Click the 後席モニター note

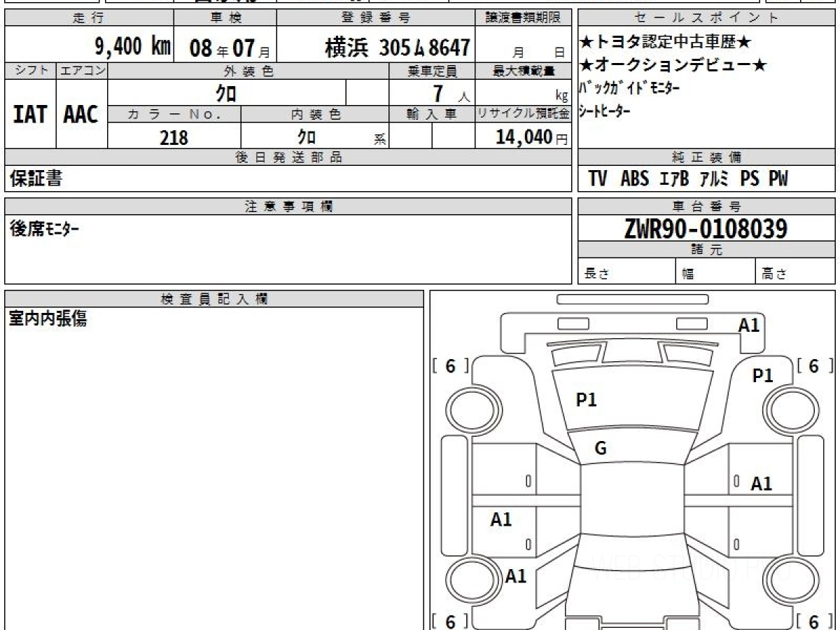(x=44, y=228)
